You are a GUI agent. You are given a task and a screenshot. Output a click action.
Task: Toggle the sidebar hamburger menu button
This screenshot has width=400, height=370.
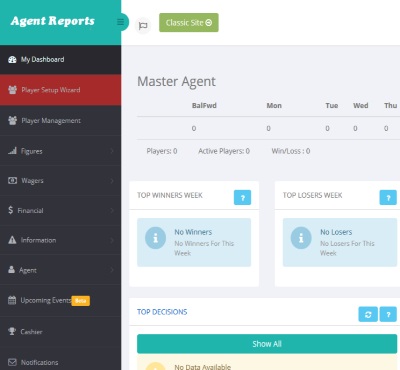point(120,22)
